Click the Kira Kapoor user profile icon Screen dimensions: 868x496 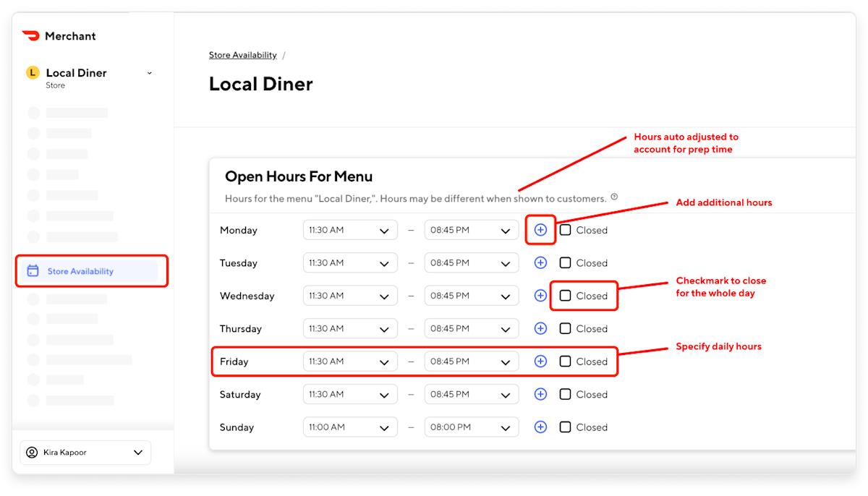(x=32, y=453)
